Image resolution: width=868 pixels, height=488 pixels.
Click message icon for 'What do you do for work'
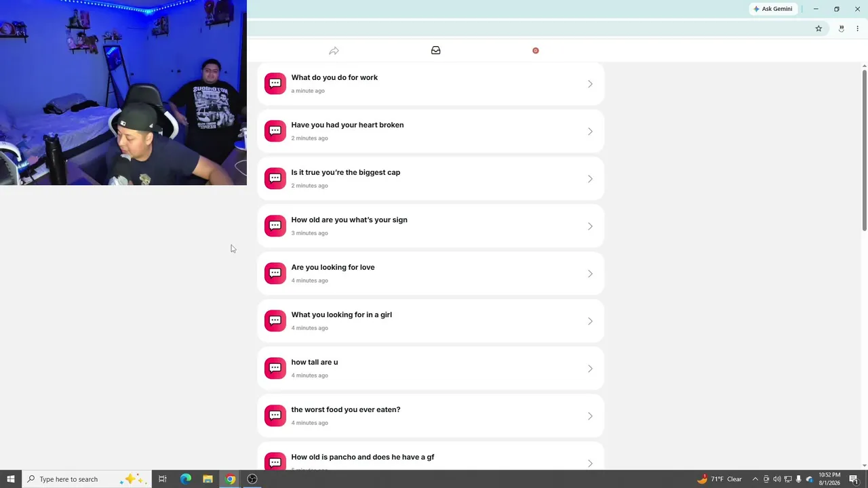coord(275,83)
